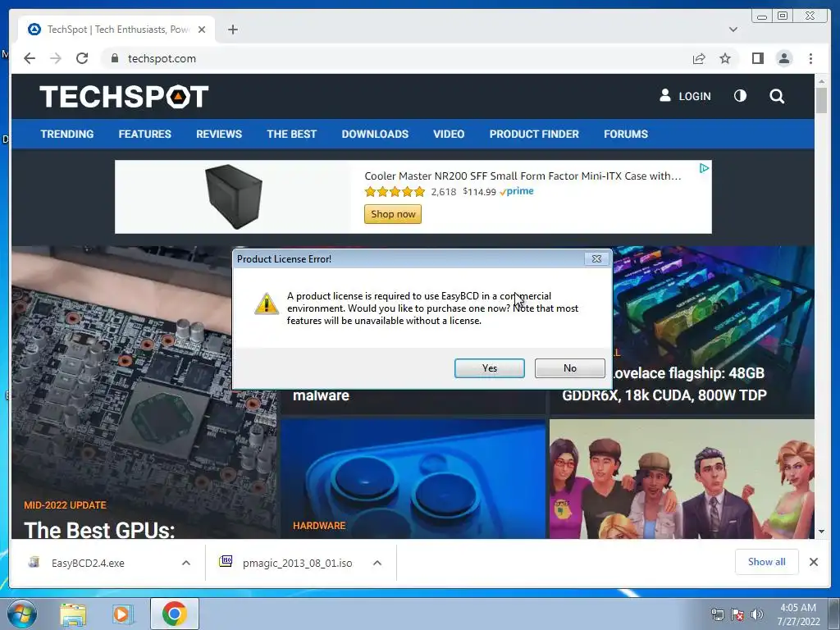This screenshot has width=840, height=630.
Task: Click Yes in Product License Error dialog
Action: [489, 368]
